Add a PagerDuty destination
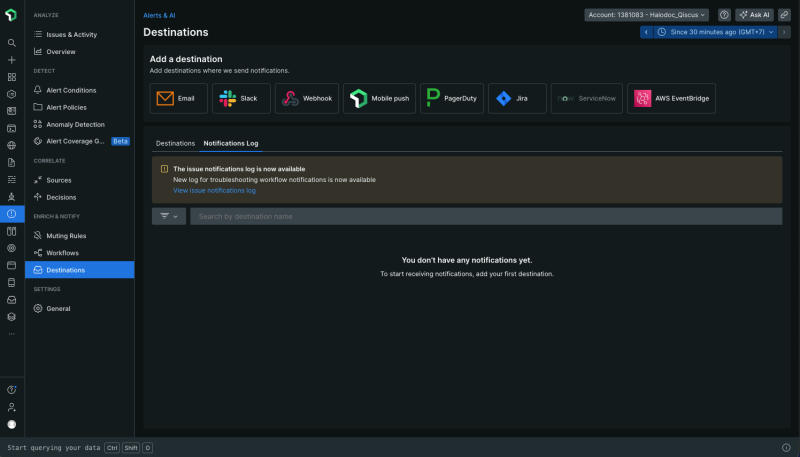 click(x=452, y=98)
